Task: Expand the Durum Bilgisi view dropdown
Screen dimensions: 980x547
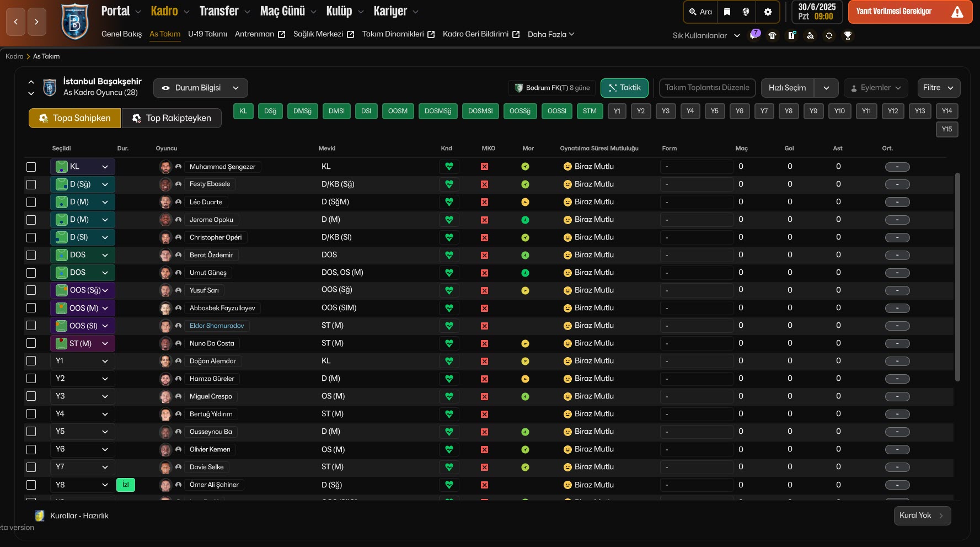Action: click(x=201, y=88)
